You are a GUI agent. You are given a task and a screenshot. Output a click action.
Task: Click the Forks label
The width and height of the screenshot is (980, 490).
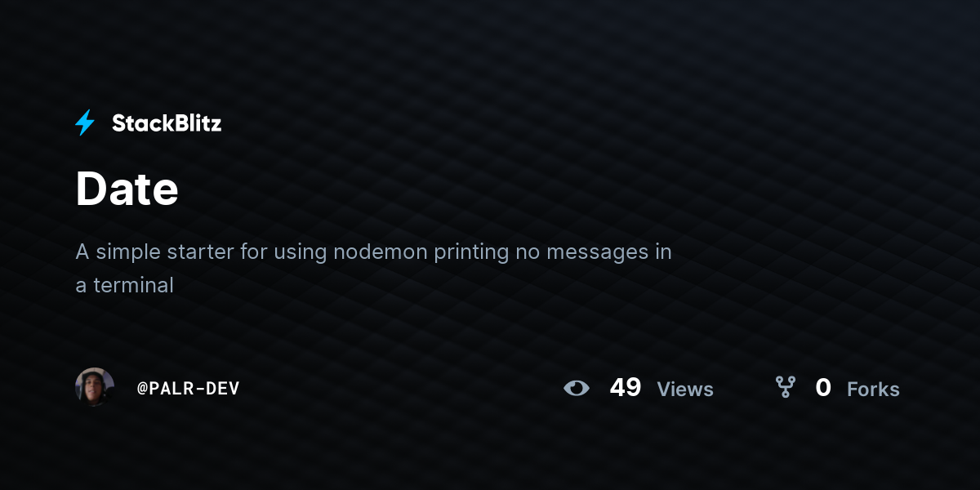coord(873,390)
